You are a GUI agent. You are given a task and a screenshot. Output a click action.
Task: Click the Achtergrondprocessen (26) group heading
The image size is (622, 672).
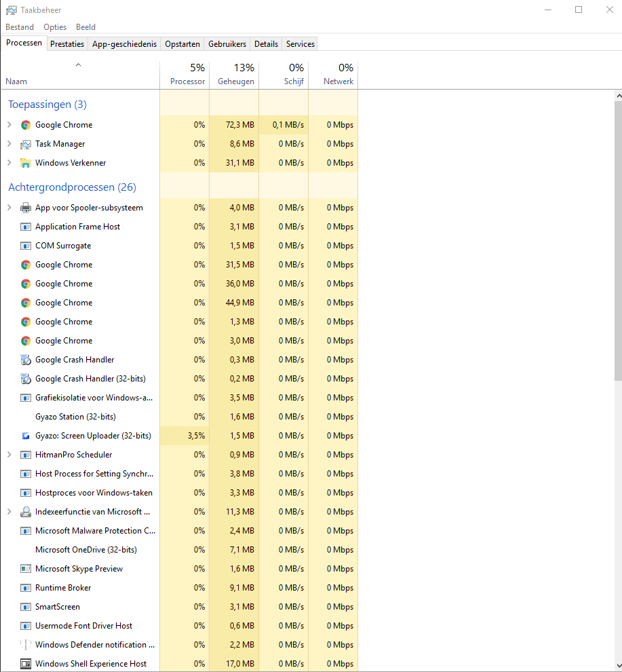(72, 187)
